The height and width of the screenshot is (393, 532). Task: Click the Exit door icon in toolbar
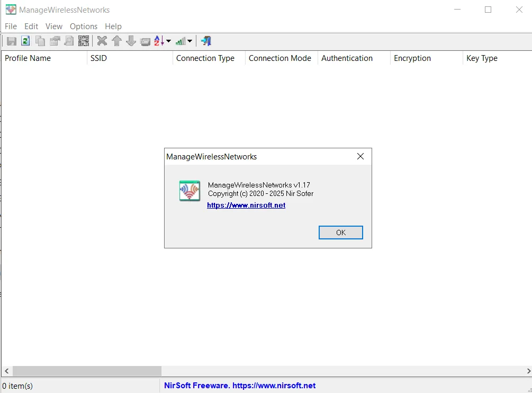tap(206, 41)
